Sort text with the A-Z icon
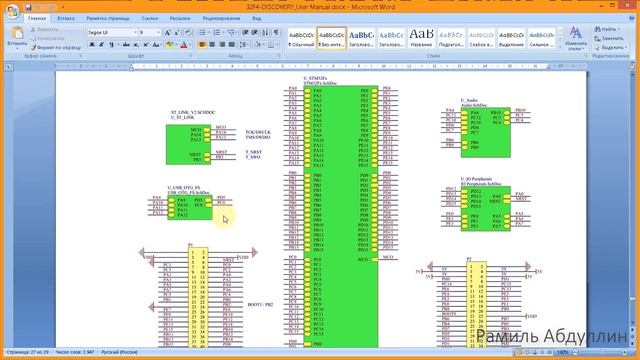 [265, 33]
